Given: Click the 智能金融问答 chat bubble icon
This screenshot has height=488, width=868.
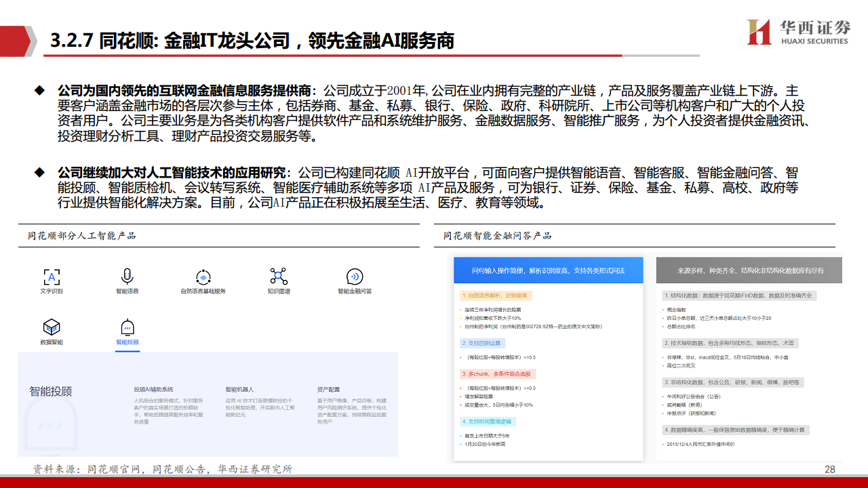Looking at the screenshot, I should pos(355,277).
